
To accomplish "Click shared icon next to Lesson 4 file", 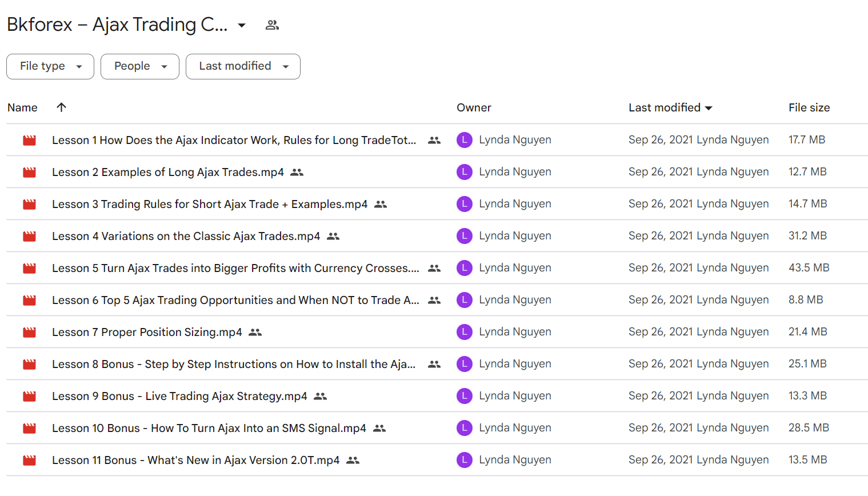I will coord(333,236).
